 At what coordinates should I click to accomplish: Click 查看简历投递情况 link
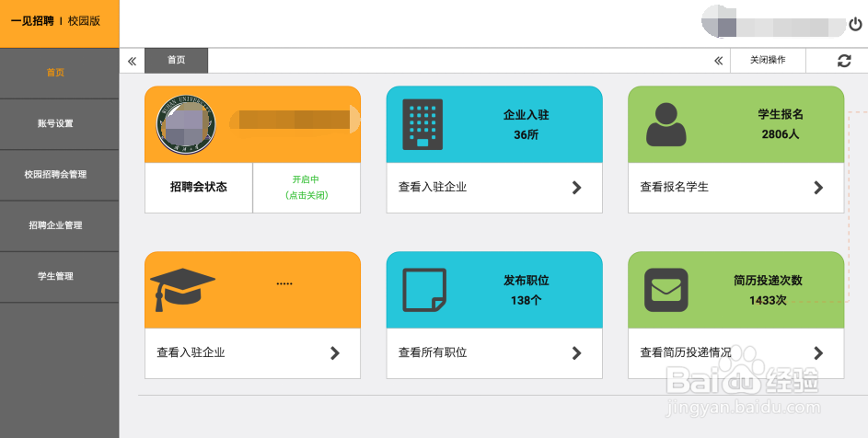[686, 352]
